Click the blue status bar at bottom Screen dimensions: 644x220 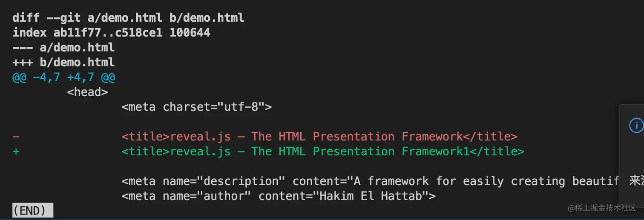(322, 219)
